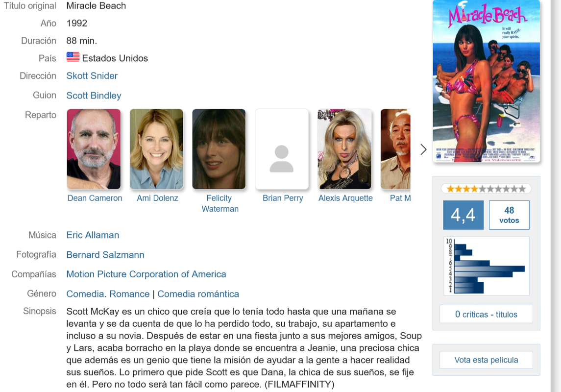Image resolution: width=561 pixels, height=392 pixels.
Task: Click the Vota esta película button
Action: 486,360
